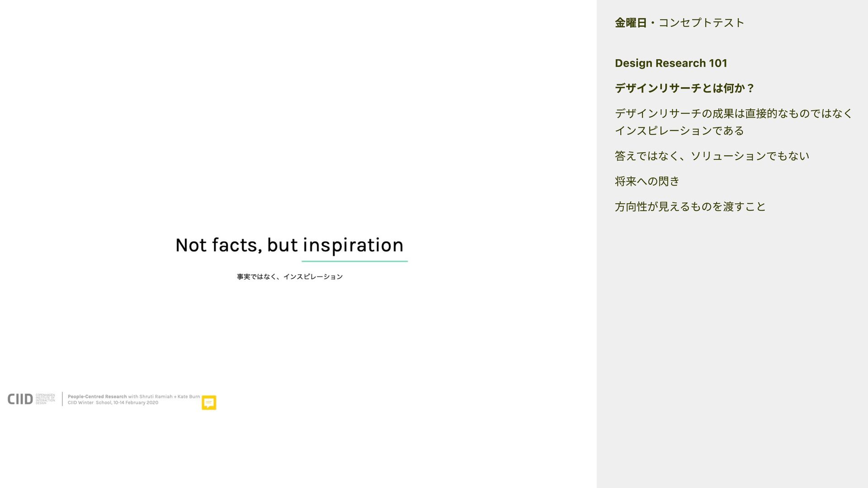868x488 pixels.
Task: Click the "People-Centred Research" footer text
Action: 97,397
